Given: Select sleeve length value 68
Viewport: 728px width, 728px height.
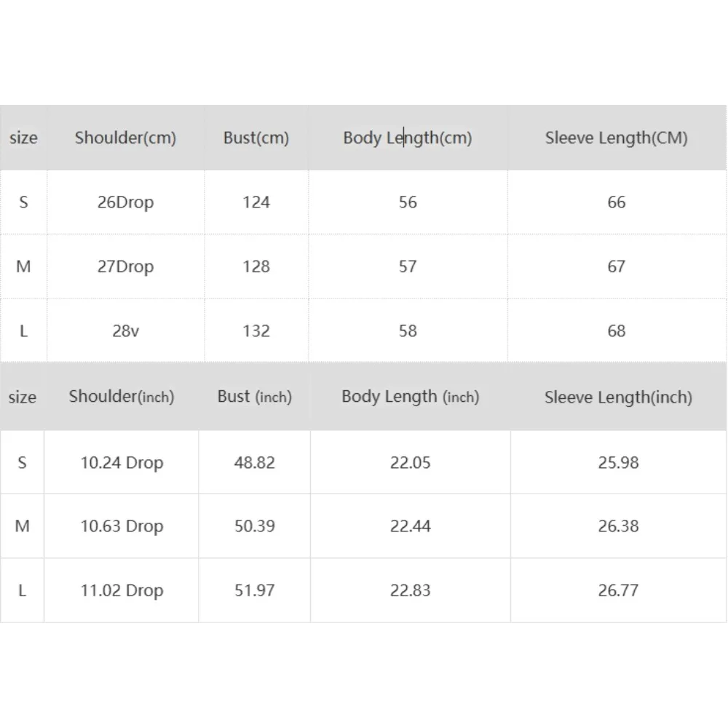Looking at the screenshot, I should pos(617,331).
